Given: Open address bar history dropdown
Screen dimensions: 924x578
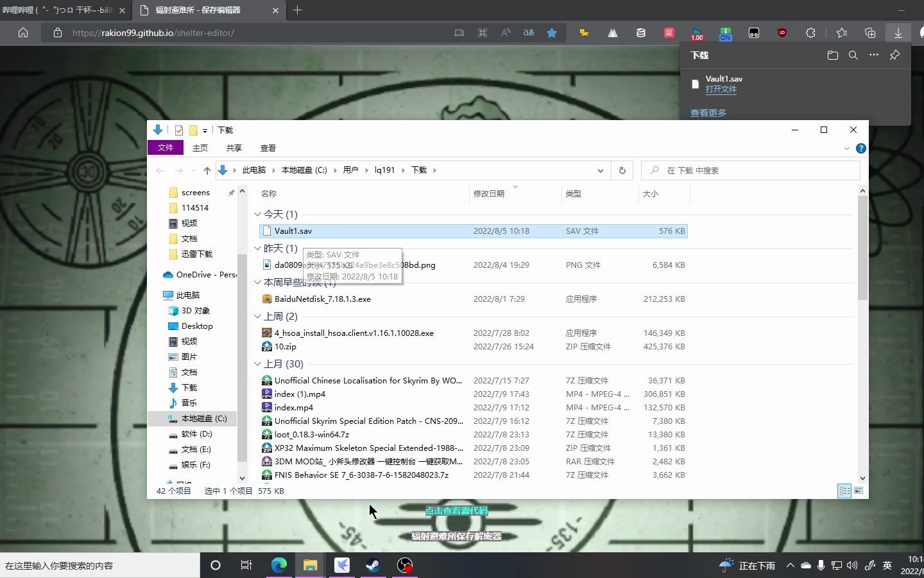Looking at the screenshot, I should click(x=600, y=170).
